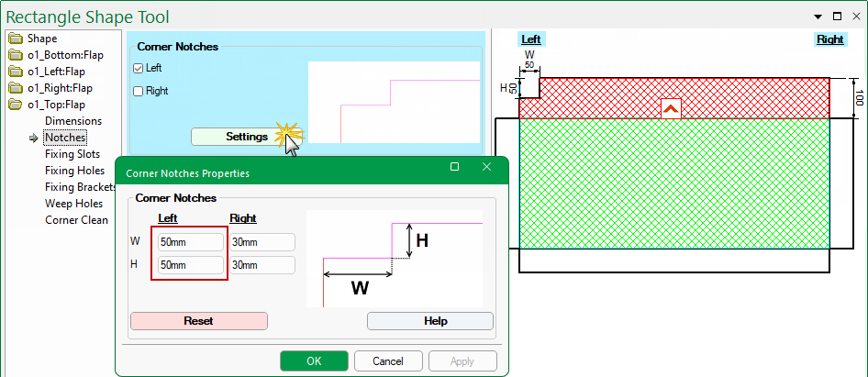The height and width of the screenshot is (377, 868).
Task: Collapse the o1_Top:Flap folder icon
Action: (16, 105)
